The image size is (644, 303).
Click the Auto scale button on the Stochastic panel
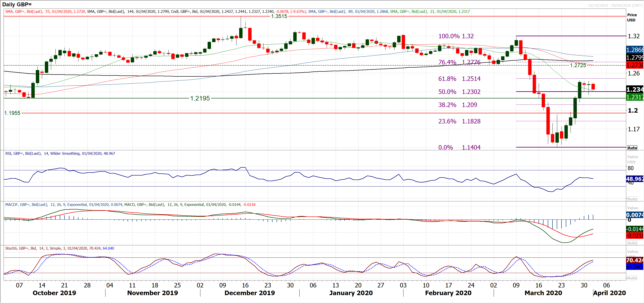click(632, 278)
